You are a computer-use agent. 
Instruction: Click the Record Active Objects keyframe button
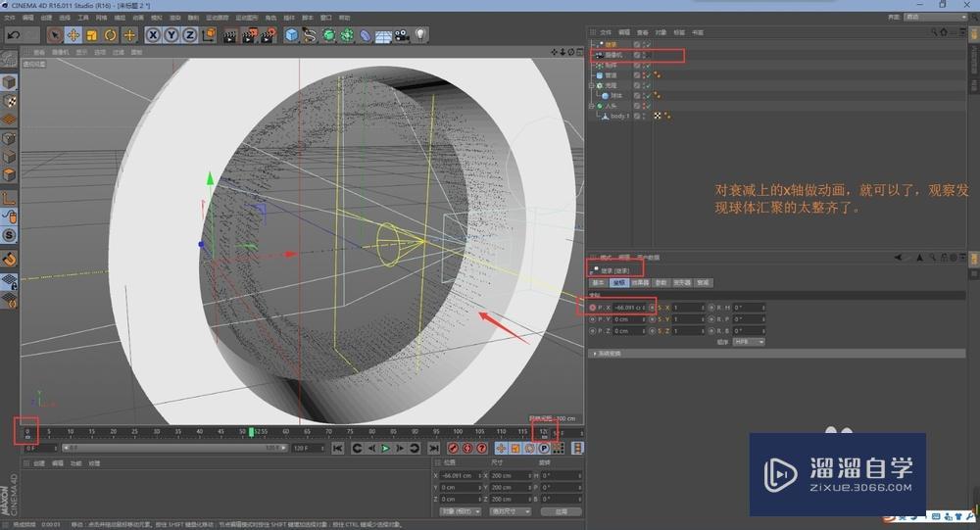pyautogui.click(x=453, y=448)
